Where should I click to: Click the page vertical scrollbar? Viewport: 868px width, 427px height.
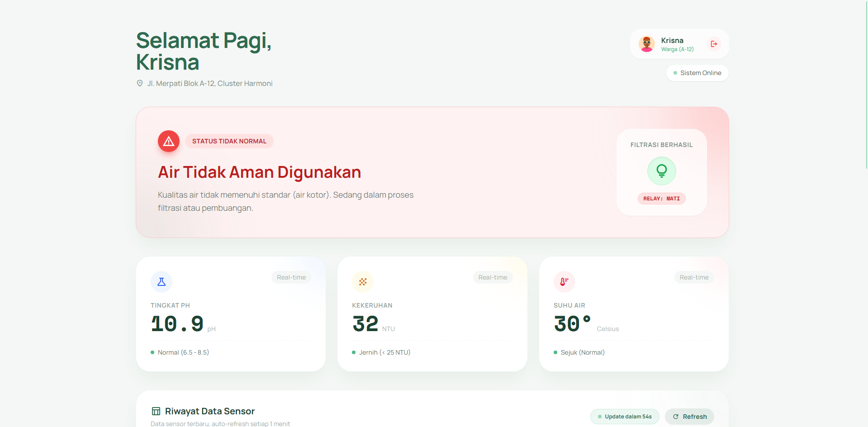pyautogui.click(x=866, y=85)
